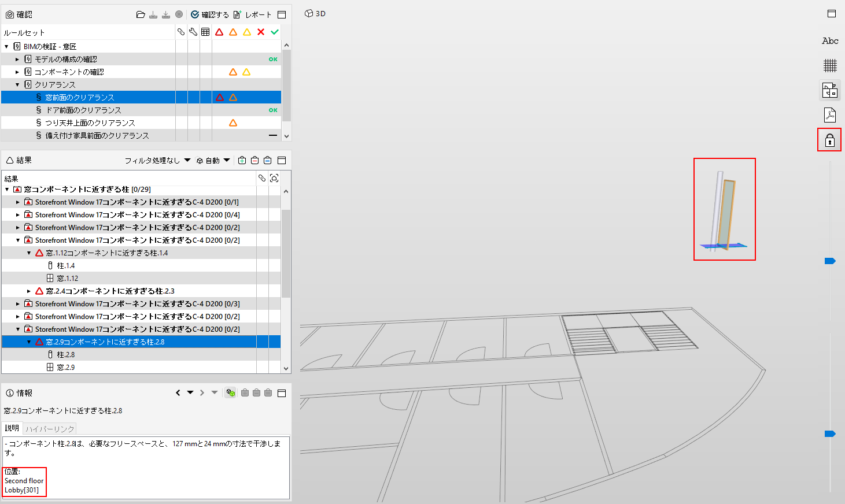This screenshot has height=504, width=845.
Task: Maximize the 結果 panel with its window icon
Action: [x=282, y=160]
